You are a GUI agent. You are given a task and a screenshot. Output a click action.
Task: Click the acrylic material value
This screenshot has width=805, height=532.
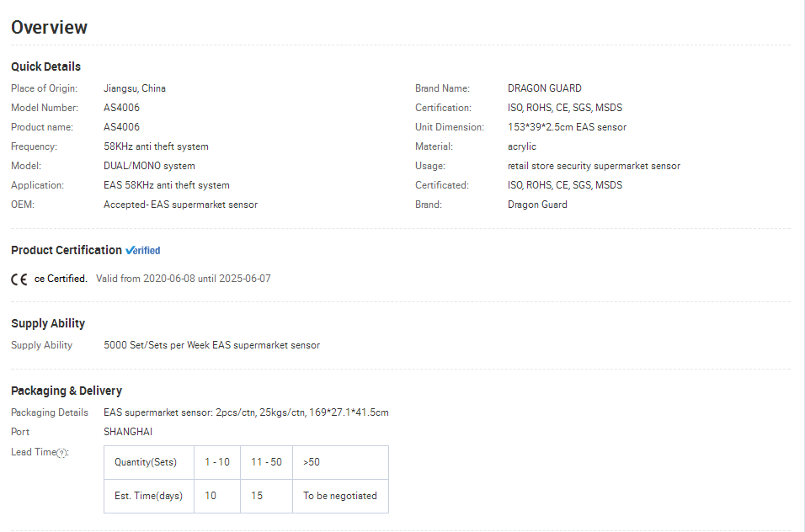[522, 146]
